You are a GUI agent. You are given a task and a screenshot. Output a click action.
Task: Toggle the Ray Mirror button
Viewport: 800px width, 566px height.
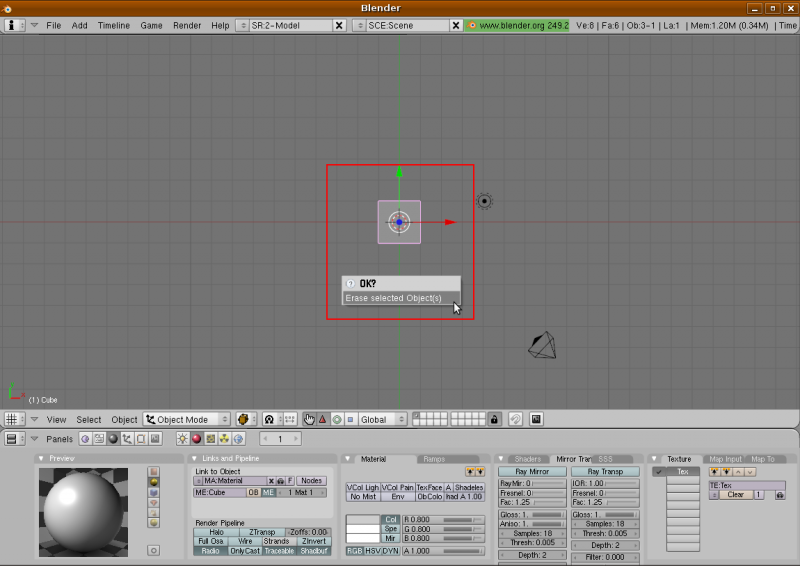pos(532,471)
